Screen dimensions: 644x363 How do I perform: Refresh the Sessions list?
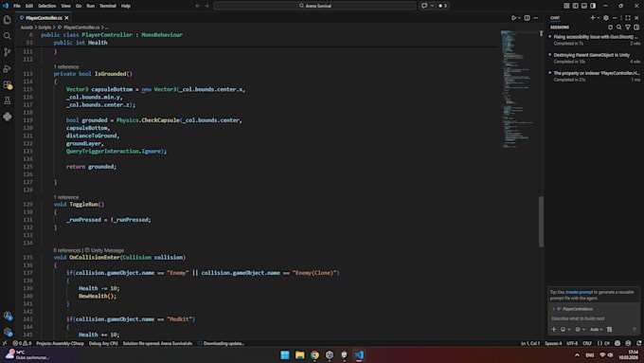click(x=610, y=27)
